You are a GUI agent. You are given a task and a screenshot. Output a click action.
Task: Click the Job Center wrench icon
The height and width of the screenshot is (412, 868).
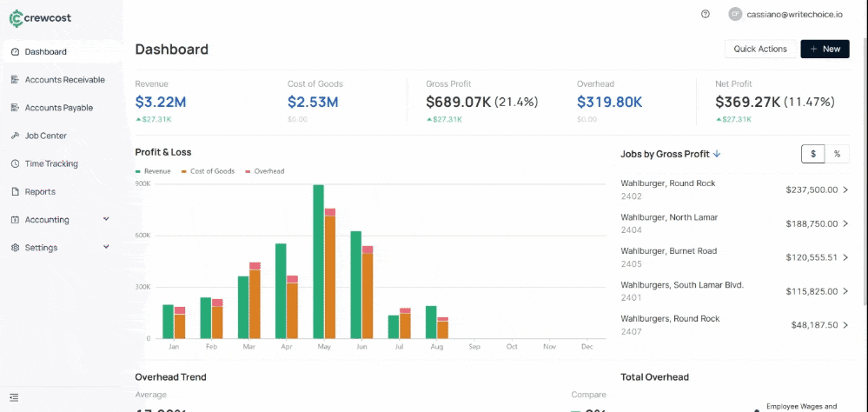click(x=16, y=136)
